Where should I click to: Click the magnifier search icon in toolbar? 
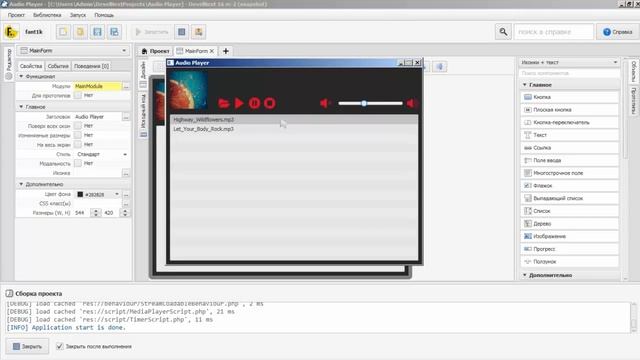(503, 32)
